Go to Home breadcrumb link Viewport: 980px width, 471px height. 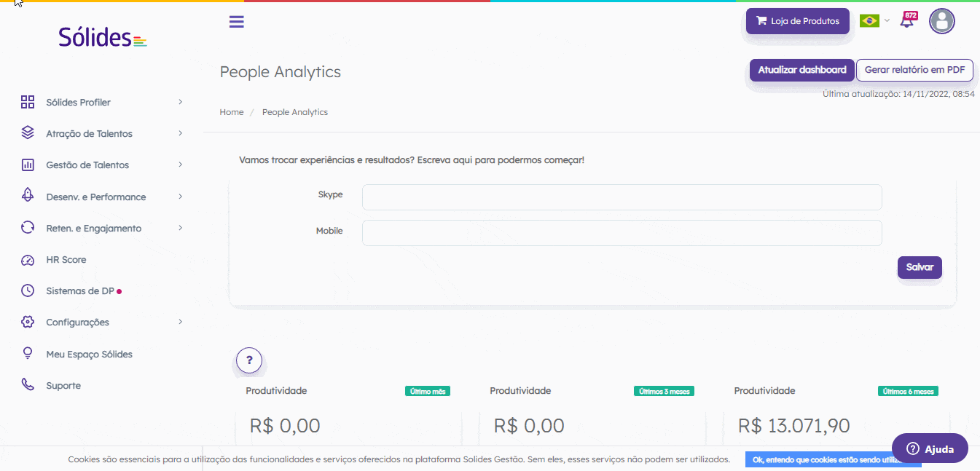click(232, 112)
